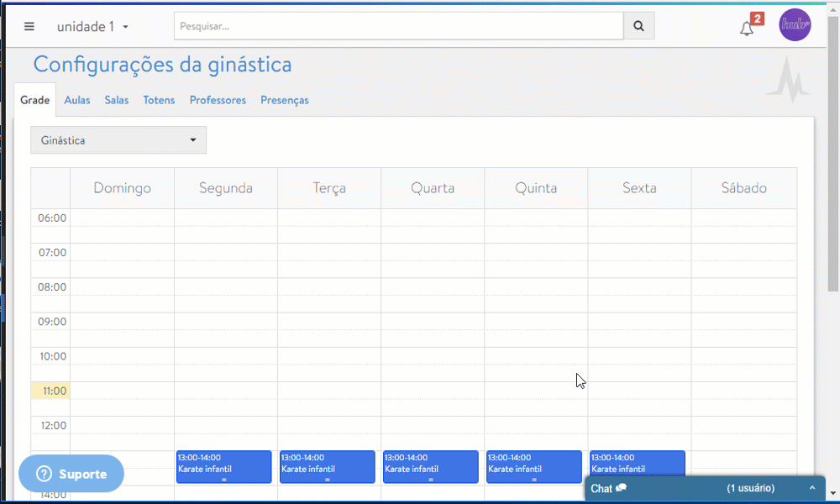Click the Presenças tab label
The width and height of the screenshot is (840, 504).
click(284, 100)
